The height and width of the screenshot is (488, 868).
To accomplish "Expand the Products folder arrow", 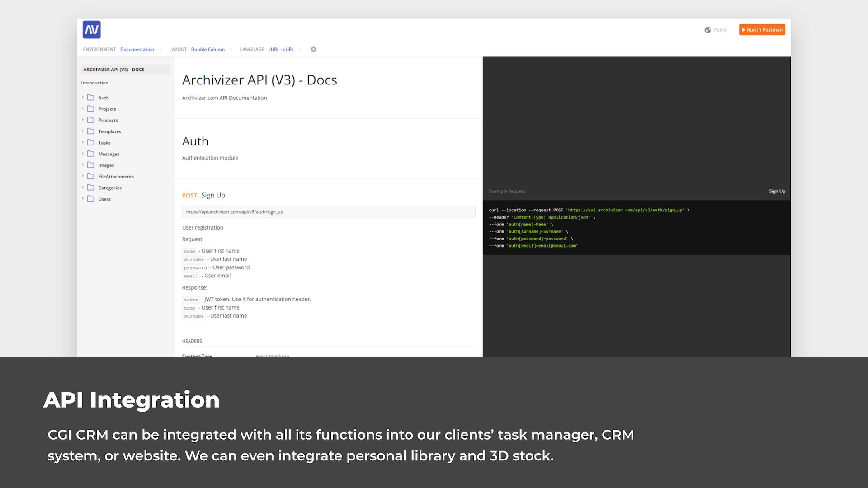I will tap(83, 120).
